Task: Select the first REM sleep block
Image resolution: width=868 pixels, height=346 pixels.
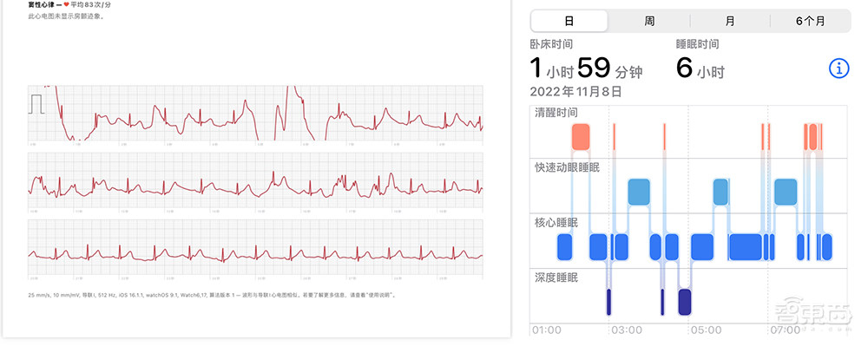Action: 639,192
